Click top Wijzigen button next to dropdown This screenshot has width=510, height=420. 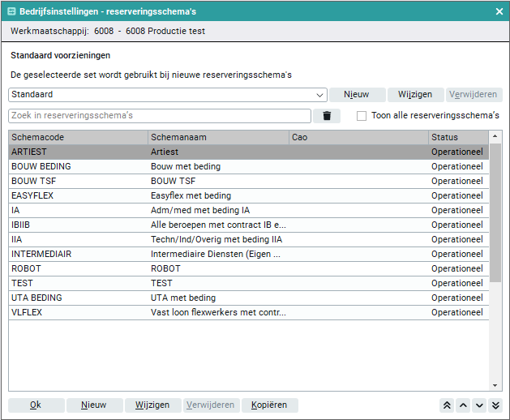coord(415,95)
